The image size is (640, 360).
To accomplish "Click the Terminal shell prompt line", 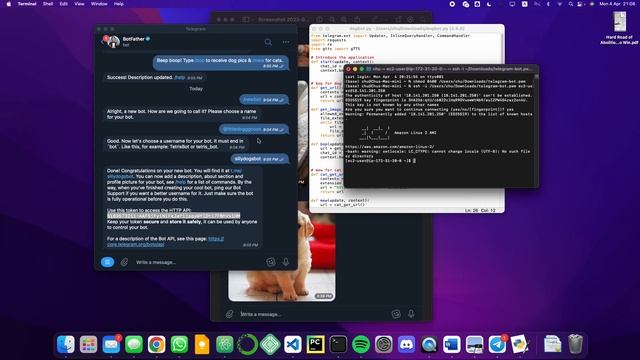I will coord(380,160).
